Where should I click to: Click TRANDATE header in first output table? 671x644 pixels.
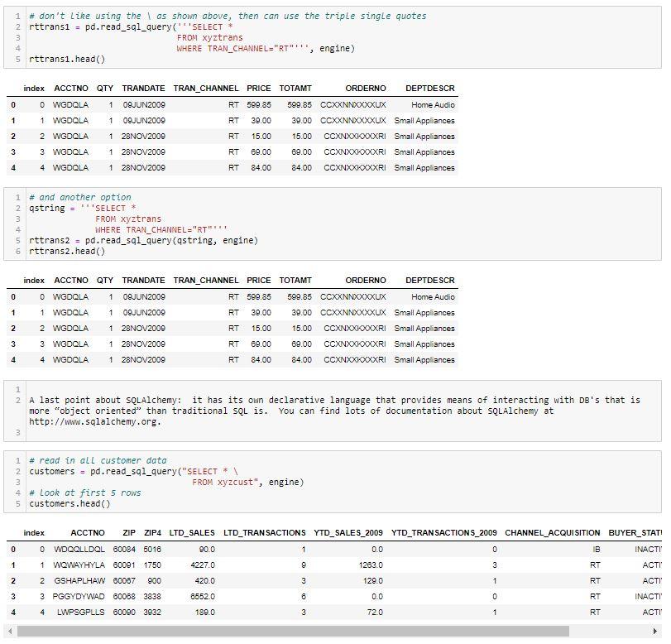click(143, 89)
